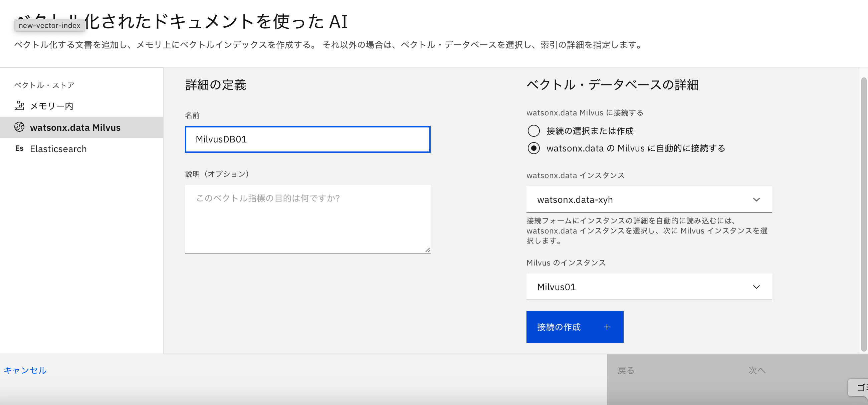Click the chevron icon on watsonx.data-xyh field
The height and width of the screenshot is (405, 868).
click(757, 199)
